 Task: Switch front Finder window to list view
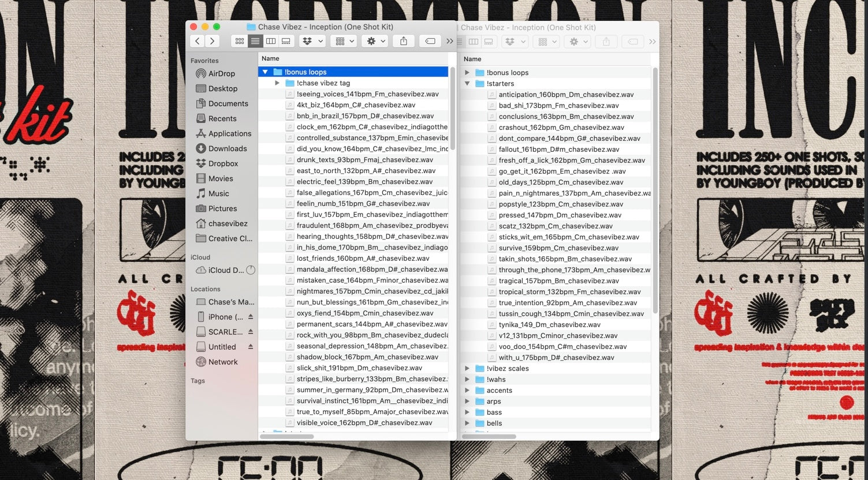point(255,41)
